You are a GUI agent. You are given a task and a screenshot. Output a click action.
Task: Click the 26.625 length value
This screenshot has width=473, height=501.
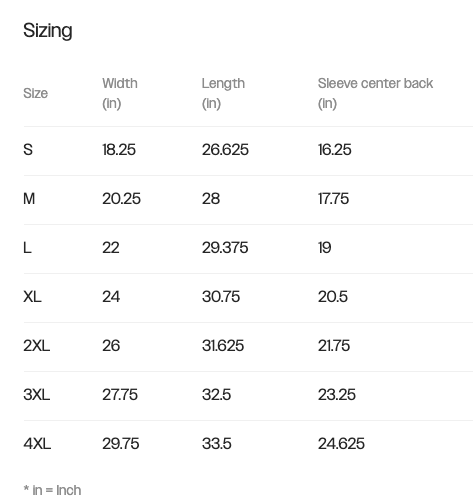225,150
